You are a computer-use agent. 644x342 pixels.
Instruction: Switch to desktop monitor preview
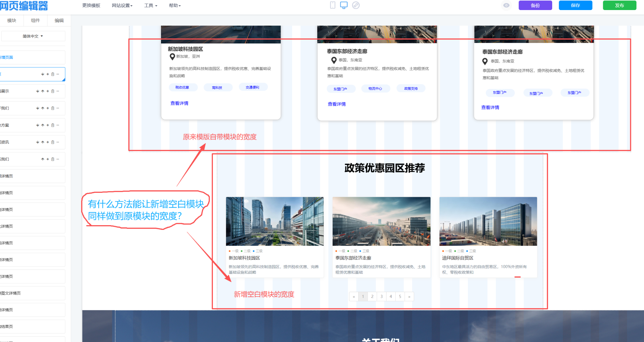(x=344, y=5)
